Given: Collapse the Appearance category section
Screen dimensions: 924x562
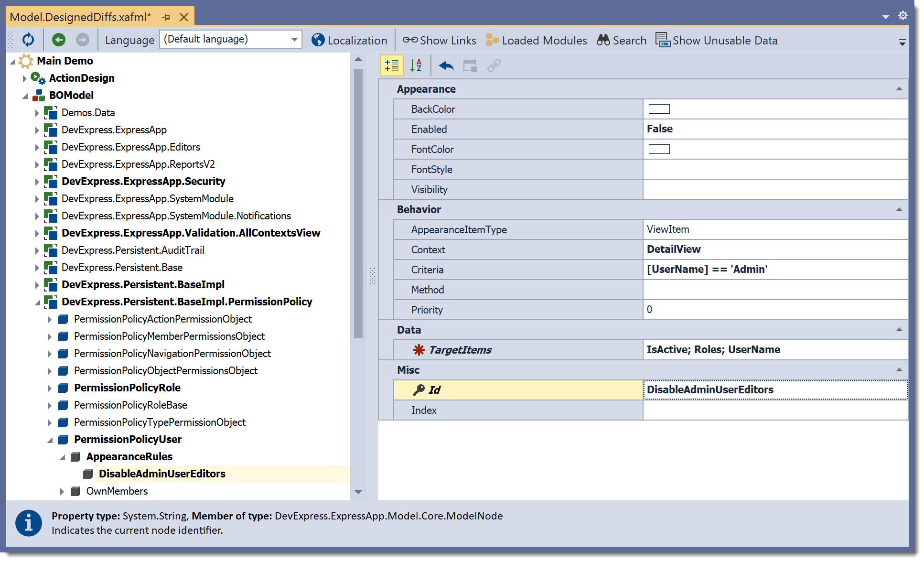Looking at the screenshot, I should click(x=899, y=89).
